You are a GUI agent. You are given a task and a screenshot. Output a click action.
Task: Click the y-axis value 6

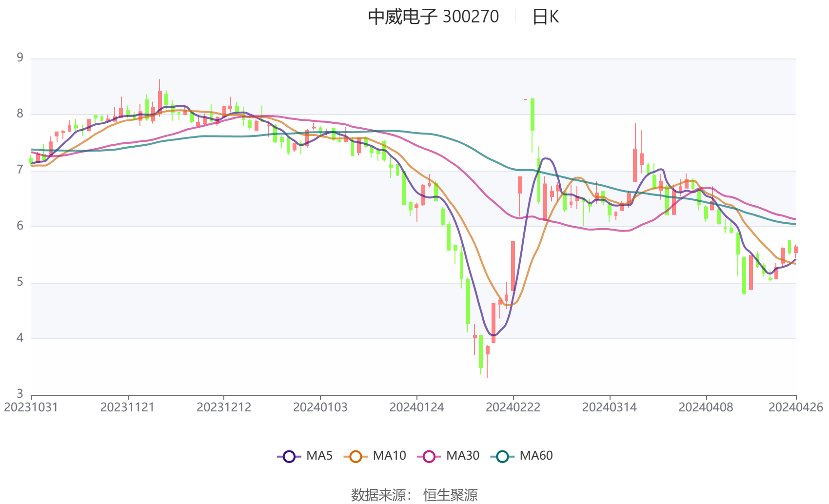[x=20, y=226]
